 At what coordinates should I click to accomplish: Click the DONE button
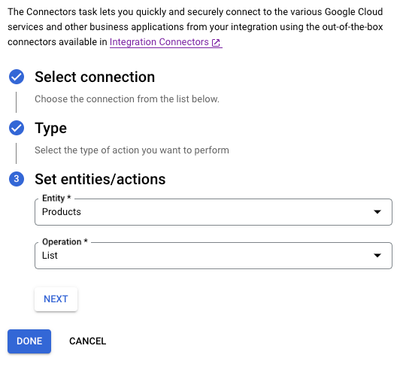click(29, 341)
